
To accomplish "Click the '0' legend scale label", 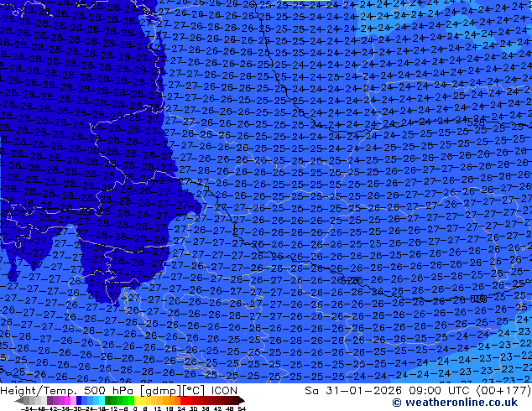I will pos(135,409).
